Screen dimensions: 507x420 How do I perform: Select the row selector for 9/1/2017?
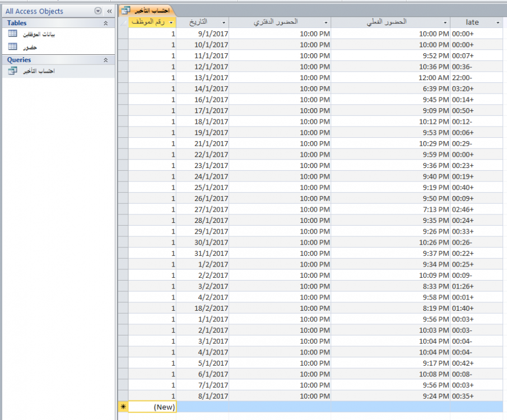tap(123, 34)
